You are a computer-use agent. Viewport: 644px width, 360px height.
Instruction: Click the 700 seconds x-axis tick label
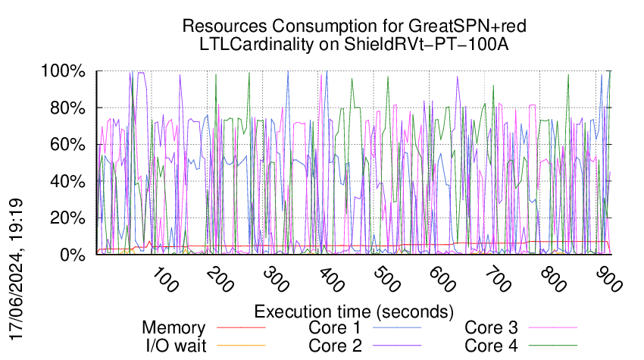pos(498,280)
